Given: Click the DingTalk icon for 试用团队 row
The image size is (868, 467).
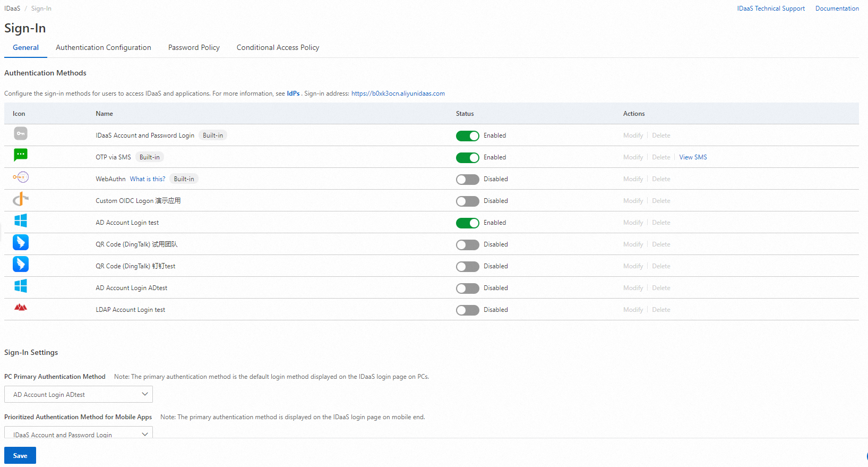Looking at the screenshot, I should [21, 242].
